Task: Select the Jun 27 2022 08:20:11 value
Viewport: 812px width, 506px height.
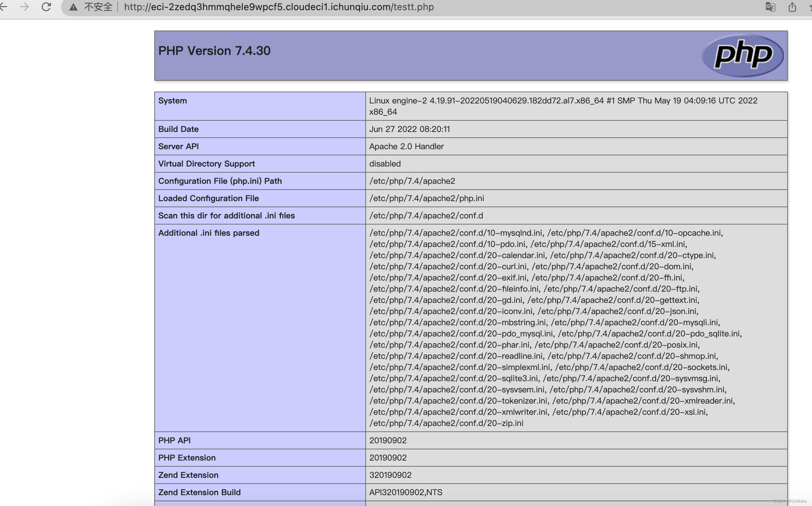Action: (409, 129)
